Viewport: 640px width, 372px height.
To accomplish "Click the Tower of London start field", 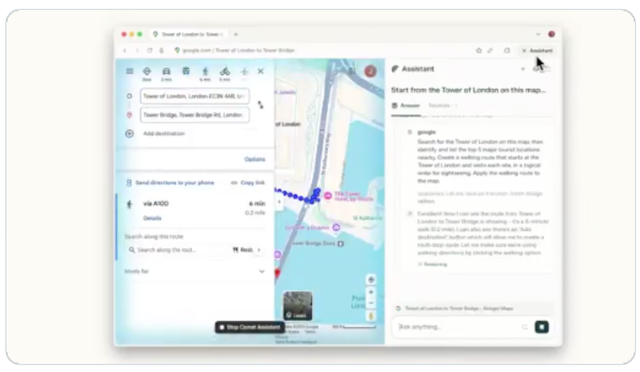I will tap(195, 96).
